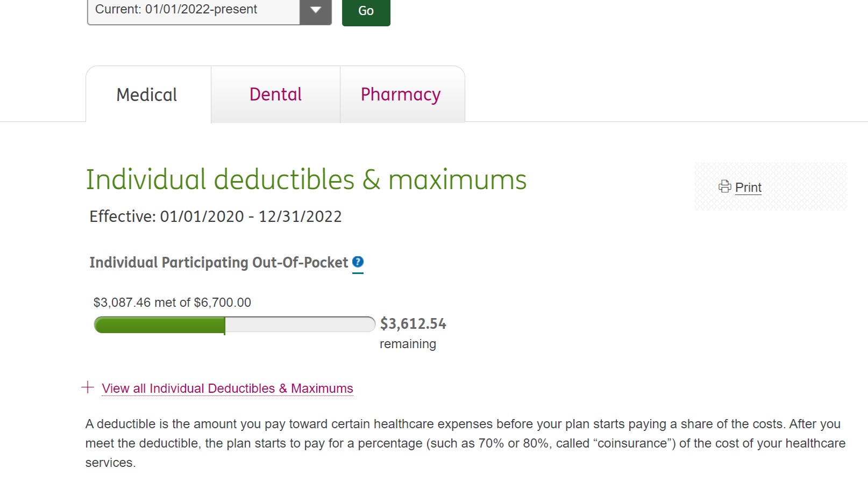Select the Pharmacy tab

(401, 95)
